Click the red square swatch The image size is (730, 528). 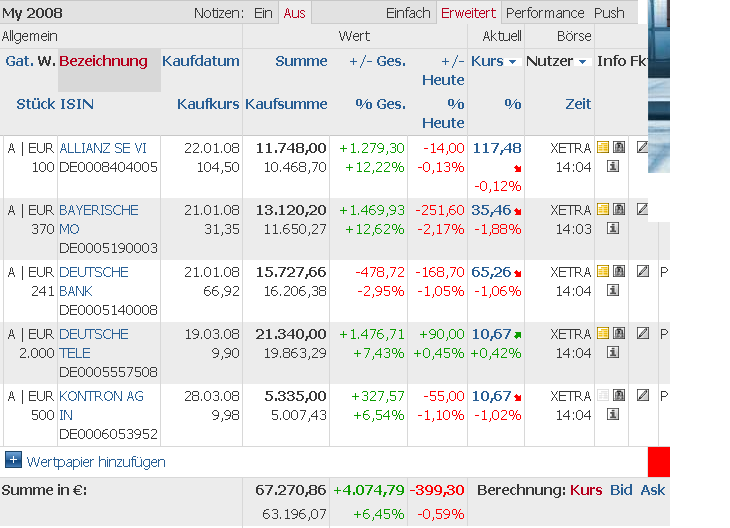click(x=658, y=462)
